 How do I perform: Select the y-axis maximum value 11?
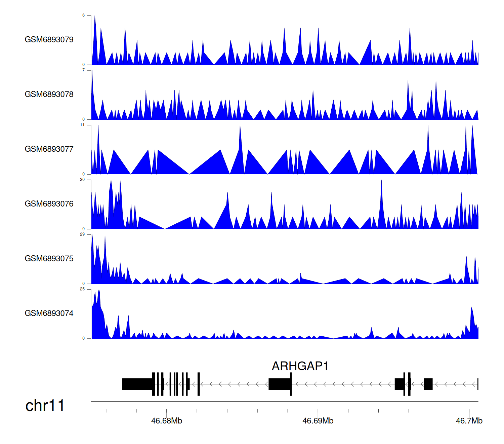click(82, 125)
